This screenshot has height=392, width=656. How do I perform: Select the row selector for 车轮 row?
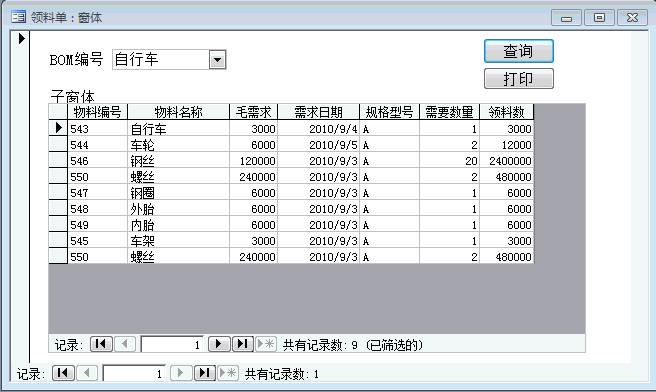coord(58,145)
